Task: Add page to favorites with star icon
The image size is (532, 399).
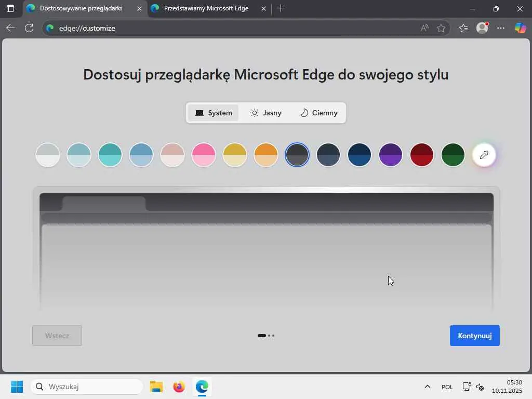Action: point(441,28)
